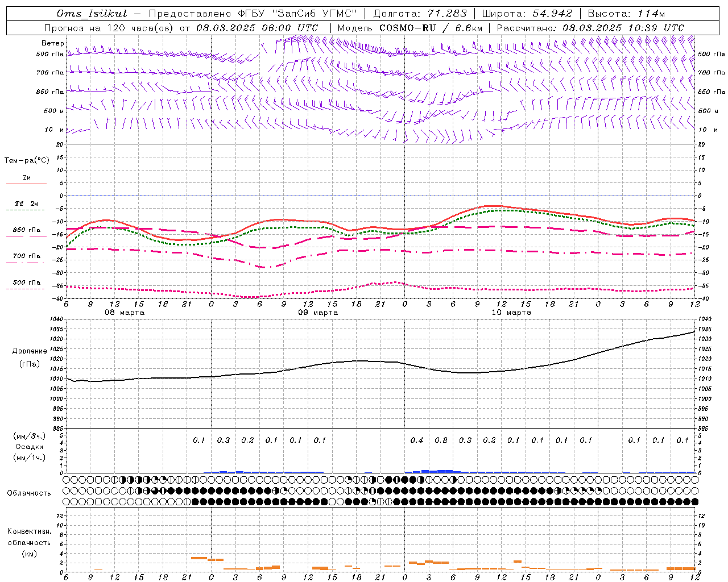728x582 pixels.
Task: Click the forecast start 08.03.2025 06:00 UTC
Action: point(257,28)
